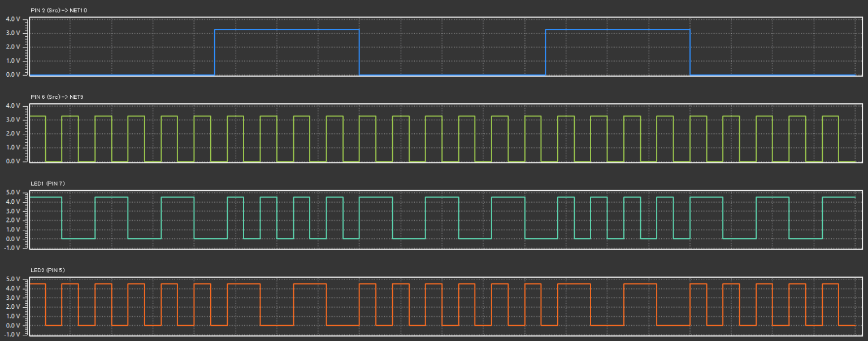Click the first rising edge of the blue waveform
Viewport: 868px width, 341px height.
[x=215, y=52]
